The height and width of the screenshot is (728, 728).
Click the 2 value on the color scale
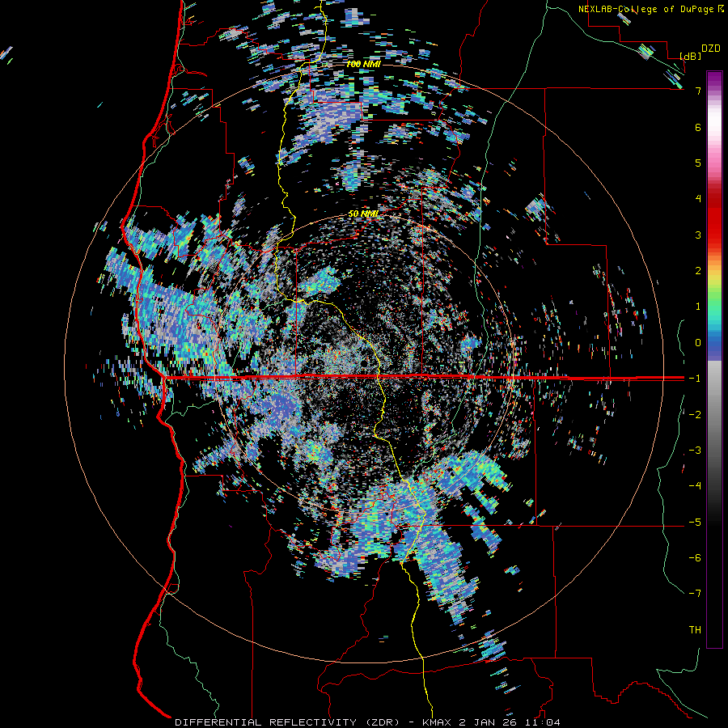pos(698,271)
